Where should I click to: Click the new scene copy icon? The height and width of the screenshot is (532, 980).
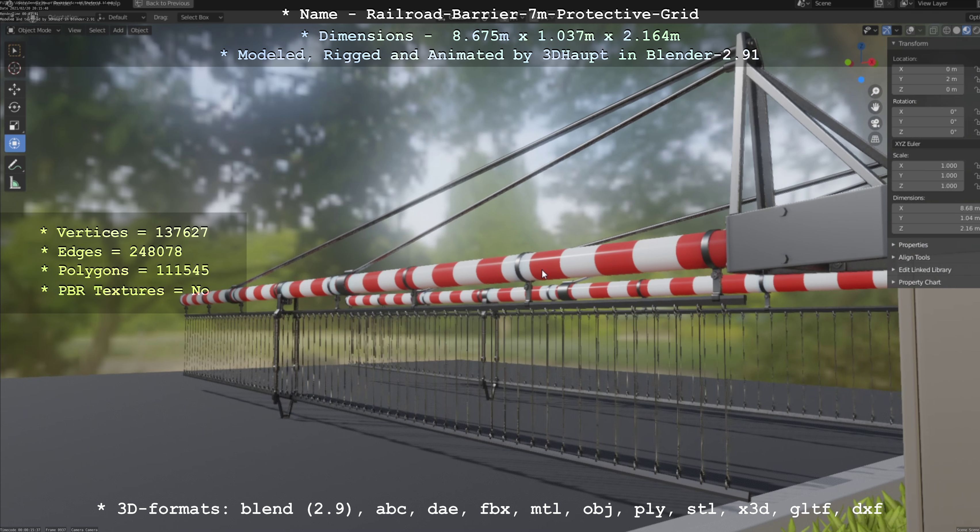coord(879,3)
